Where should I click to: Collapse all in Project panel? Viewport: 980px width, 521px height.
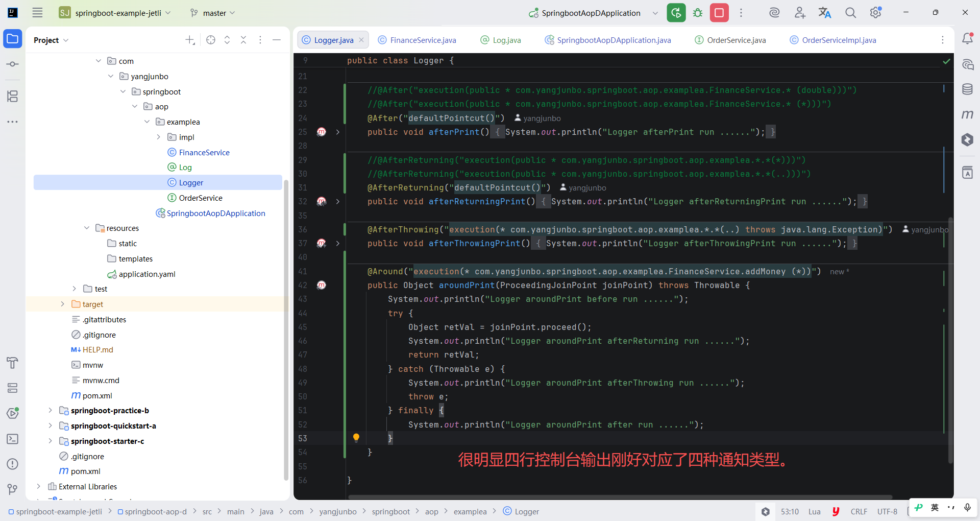(x=243, y=40)
